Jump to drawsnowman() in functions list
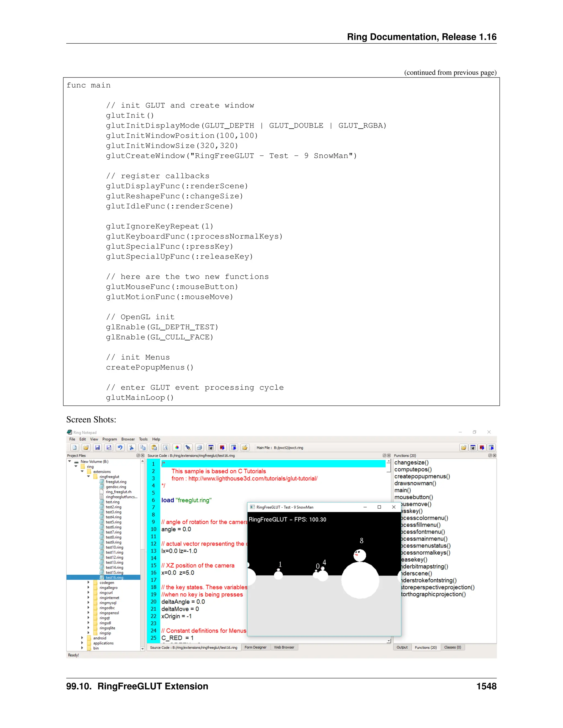This screenshot has width=563, height=728. pos(415,483)
